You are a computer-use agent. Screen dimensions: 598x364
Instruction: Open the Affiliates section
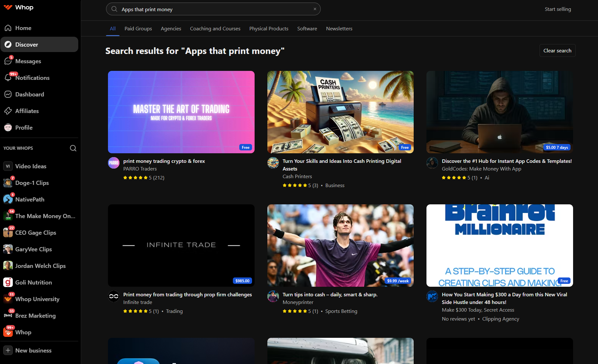[x=27, y=111]
